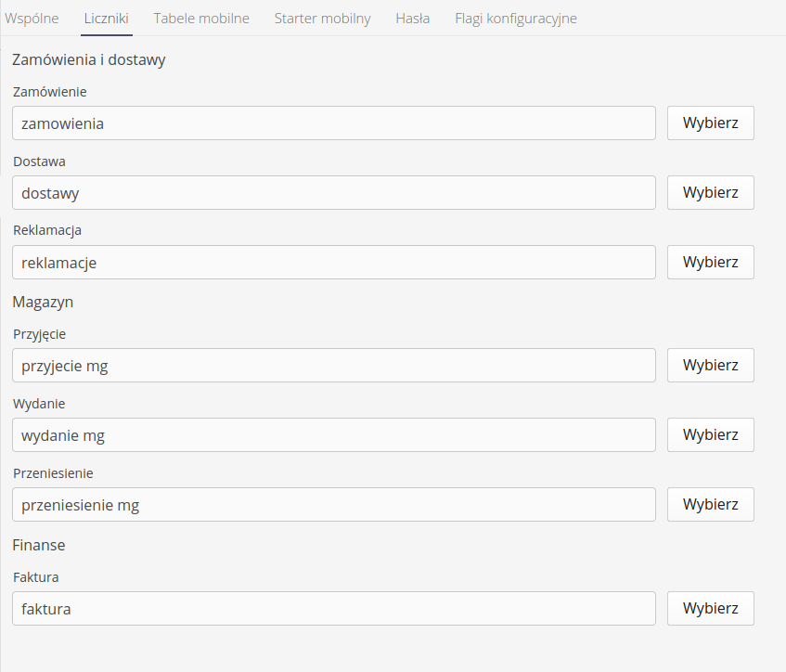
Task: Switch to Flagi konfiguracyjne tab
Action: click(x=515, y=19)
